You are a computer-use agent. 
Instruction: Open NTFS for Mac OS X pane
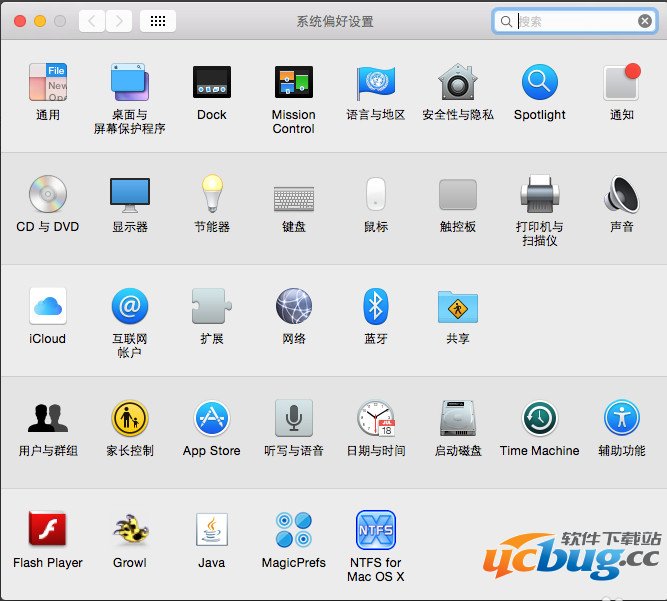click(375, 531)
